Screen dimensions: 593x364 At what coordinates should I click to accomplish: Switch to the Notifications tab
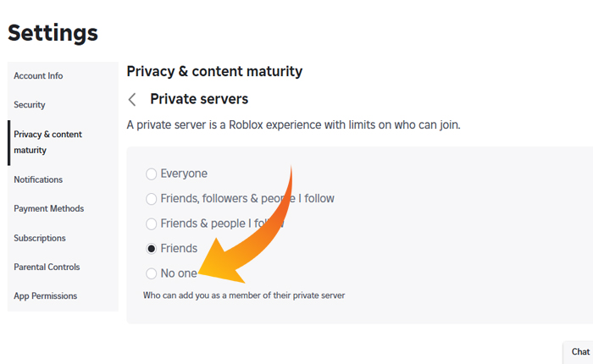point(38,179)
